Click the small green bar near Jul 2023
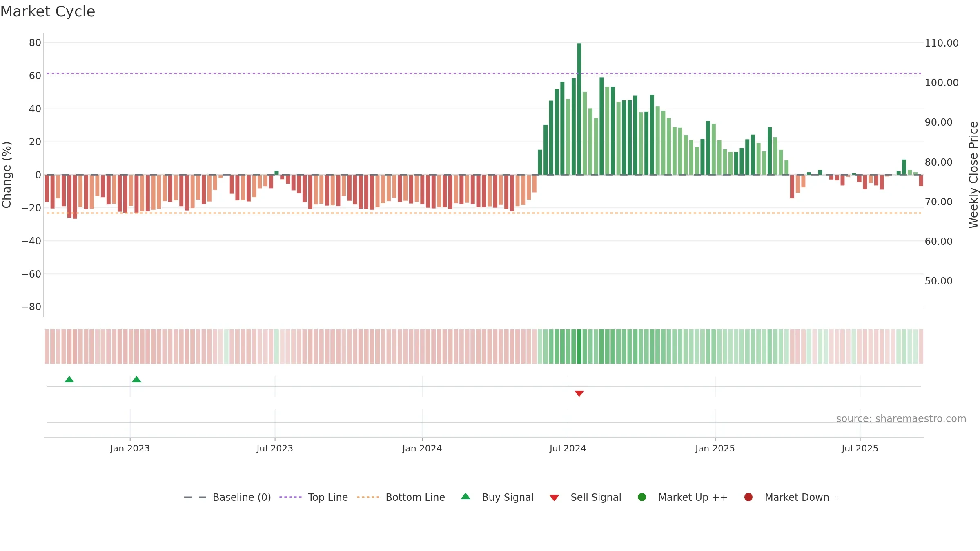980x551 pixels. click(276, 173)
